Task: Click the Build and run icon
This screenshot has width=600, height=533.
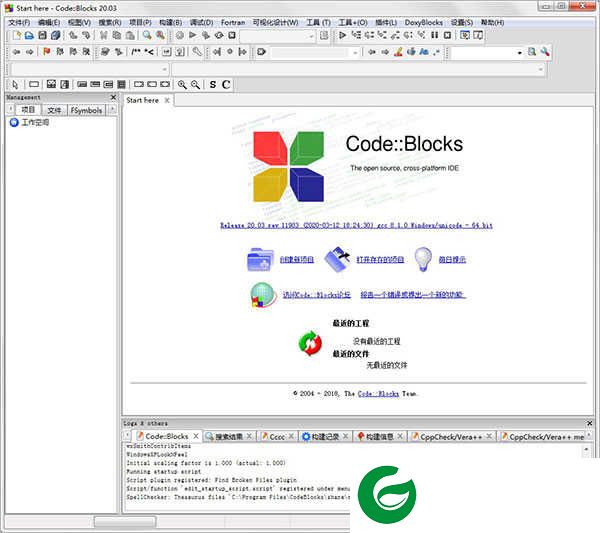Action: click(x=206, y=36)
